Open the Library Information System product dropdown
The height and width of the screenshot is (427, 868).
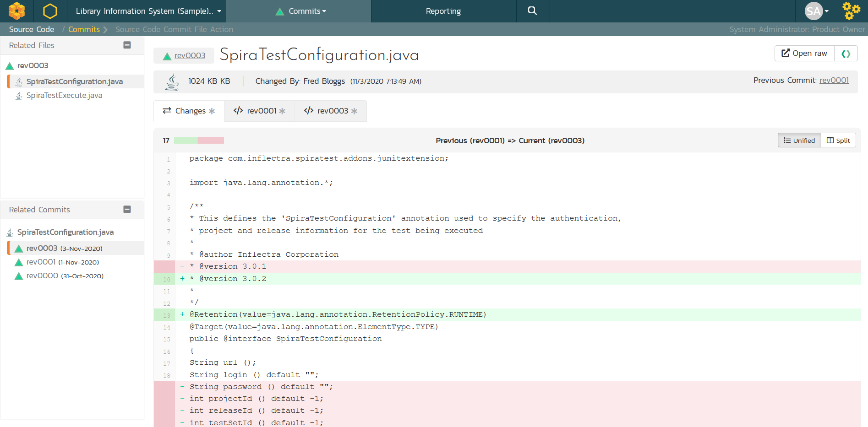(x=148, y=11)
